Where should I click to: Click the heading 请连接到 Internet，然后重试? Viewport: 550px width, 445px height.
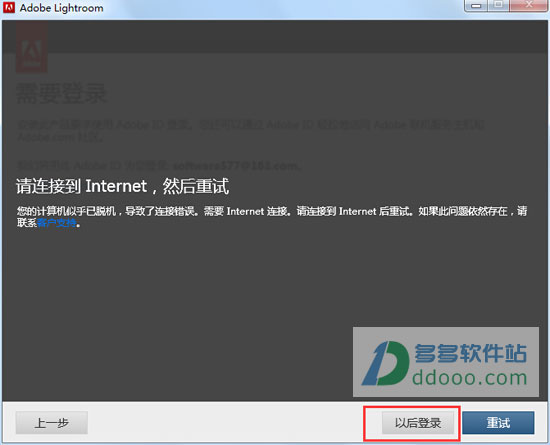click(122, 186)
